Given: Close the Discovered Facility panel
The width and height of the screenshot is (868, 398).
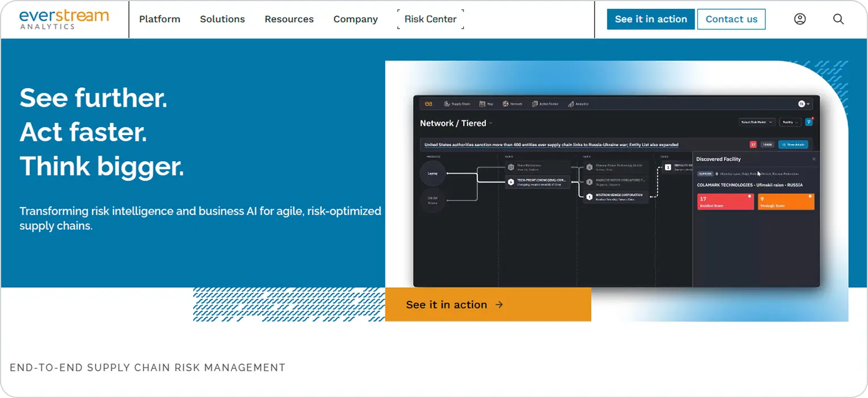Looking at the screenshot, I should pos(814,159).
